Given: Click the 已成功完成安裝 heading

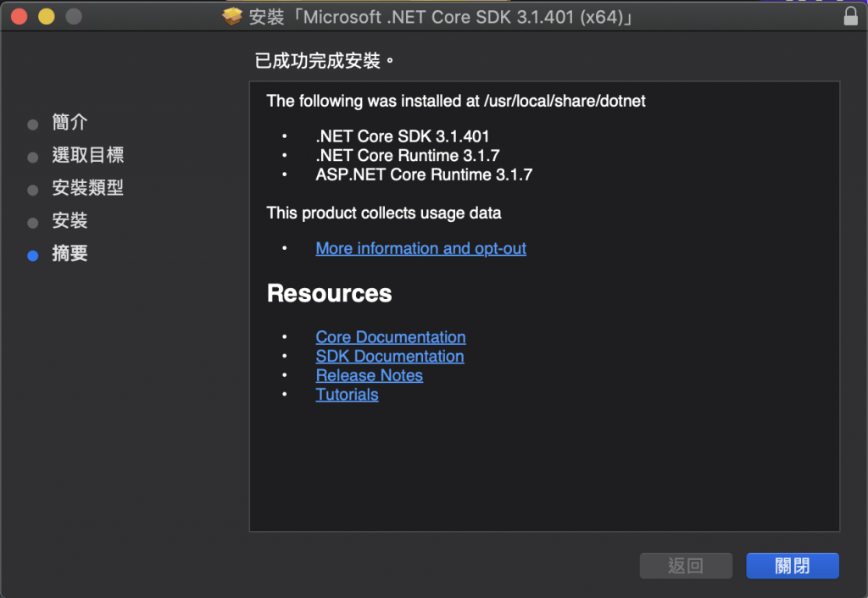Looking at the screenshot, I should (x=324, y=60).
